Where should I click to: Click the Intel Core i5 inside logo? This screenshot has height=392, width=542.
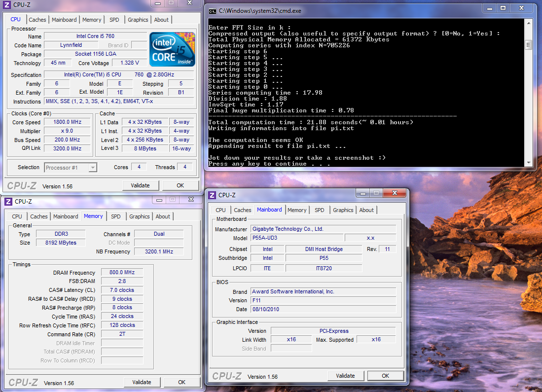click(172, 49)
